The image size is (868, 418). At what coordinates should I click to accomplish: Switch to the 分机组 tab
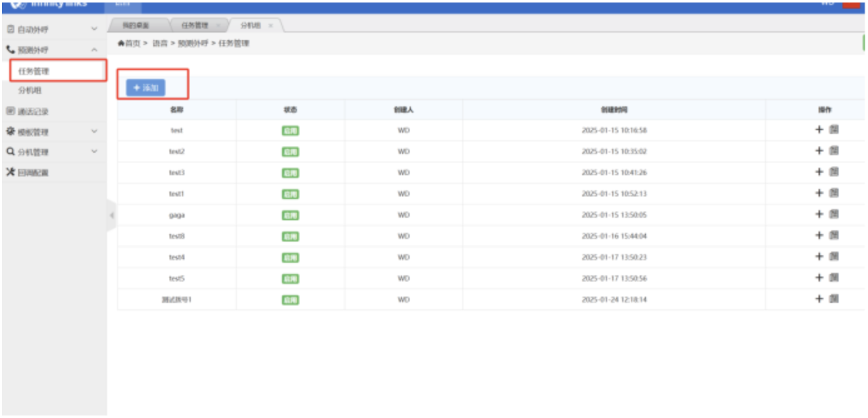point(250,26)
